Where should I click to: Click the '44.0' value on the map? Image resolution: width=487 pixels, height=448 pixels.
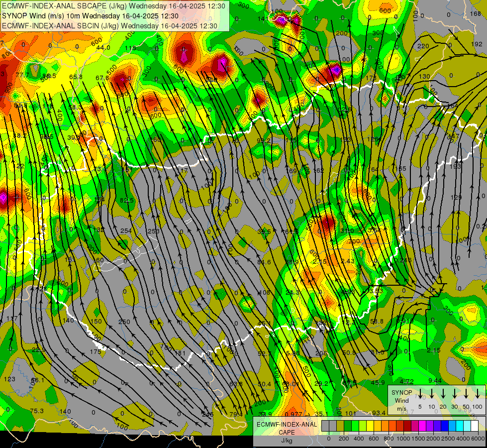(x=103, y=48)
